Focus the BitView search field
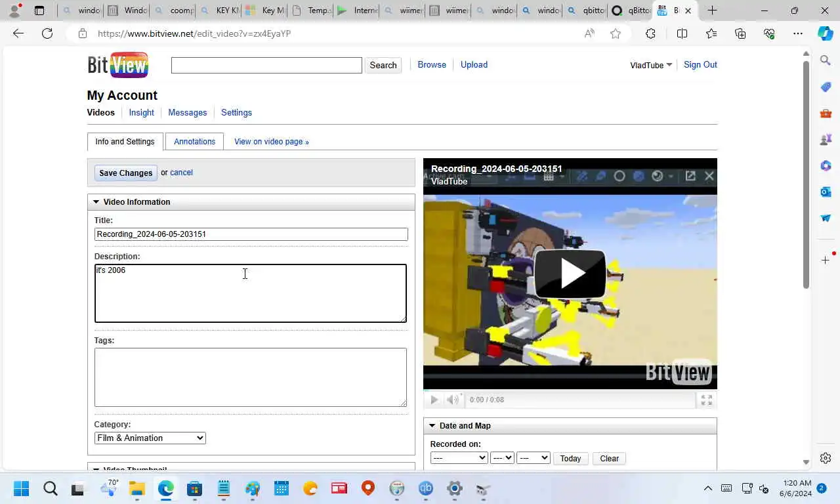The height and width of the screenshot is (504, 840). (266, 65)
